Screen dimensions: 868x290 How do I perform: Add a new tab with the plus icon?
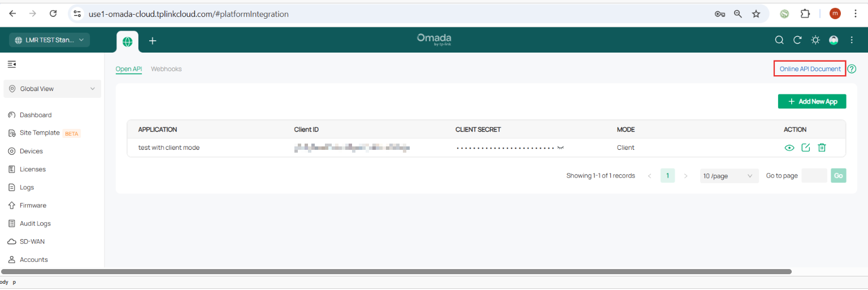[x=153, y=41]
